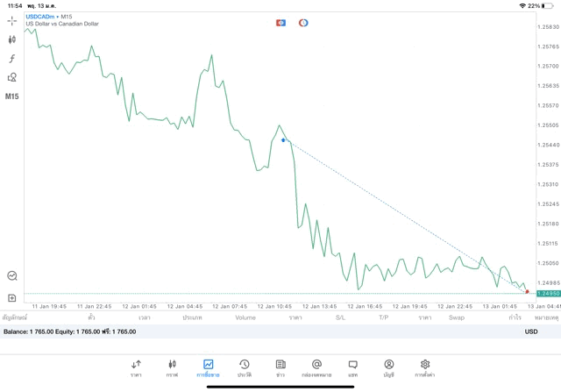This screenshot has height=392, width=561.
Task: Open the indicators function icon
Action: pyautogui.click(x=12, y=59)
